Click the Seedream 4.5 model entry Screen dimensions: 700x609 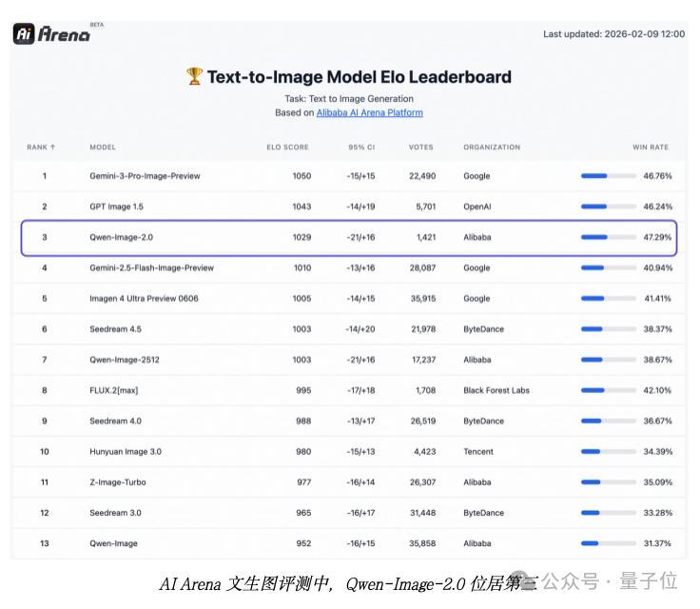click(116, 329)
